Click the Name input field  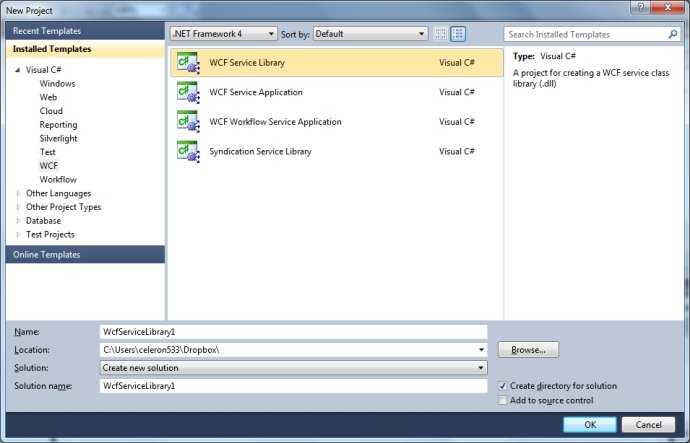pyautogui.click(x=294, y=332)
